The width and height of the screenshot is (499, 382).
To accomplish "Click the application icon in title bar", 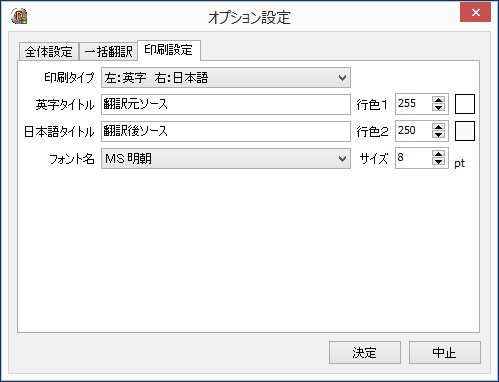I will (x=19, y=16).
